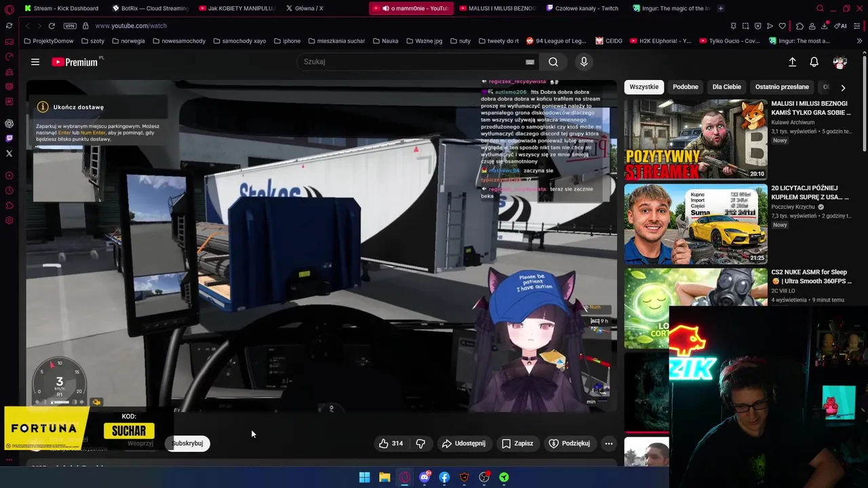Take a snapshot with the capture icon
868x488 pixels.
[745, 26]
